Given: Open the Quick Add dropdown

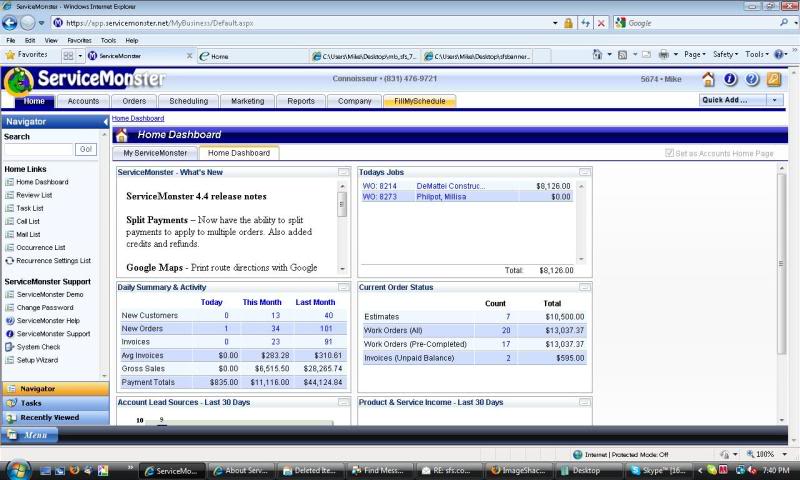Looking at the screenshot, I should click(x=774, y=100).
